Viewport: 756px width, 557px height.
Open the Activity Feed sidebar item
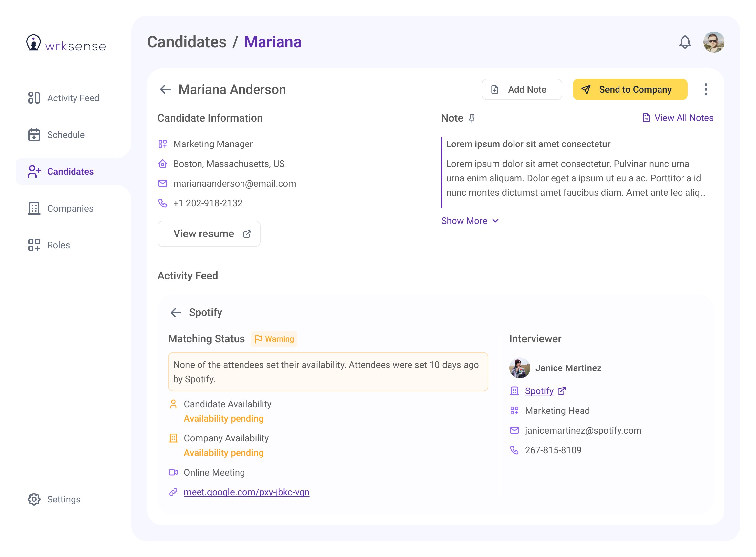pyautogui.click(x=64, y=98)
